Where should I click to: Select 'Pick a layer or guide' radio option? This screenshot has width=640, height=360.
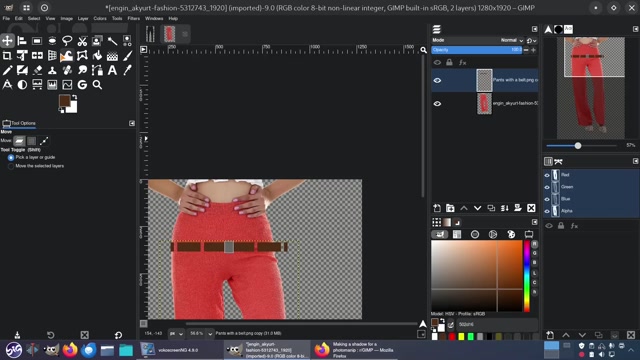tap(11, 158)
